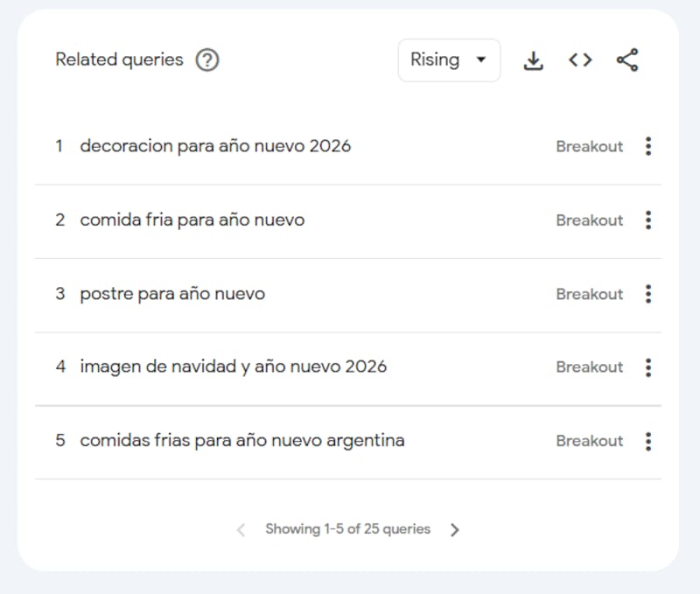
Task: Open three-dot menu for "imagen de navidad y año nuevo 2026"
Action: coord(648,367)
